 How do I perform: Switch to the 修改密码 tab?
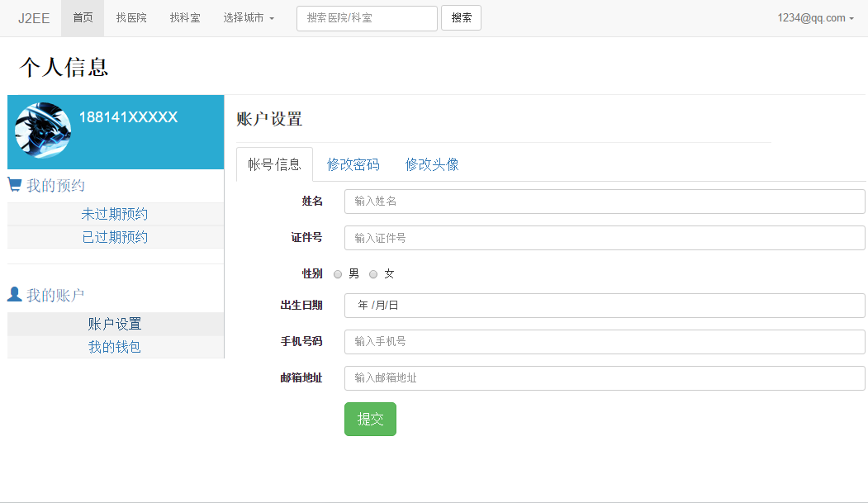(353, 164)
